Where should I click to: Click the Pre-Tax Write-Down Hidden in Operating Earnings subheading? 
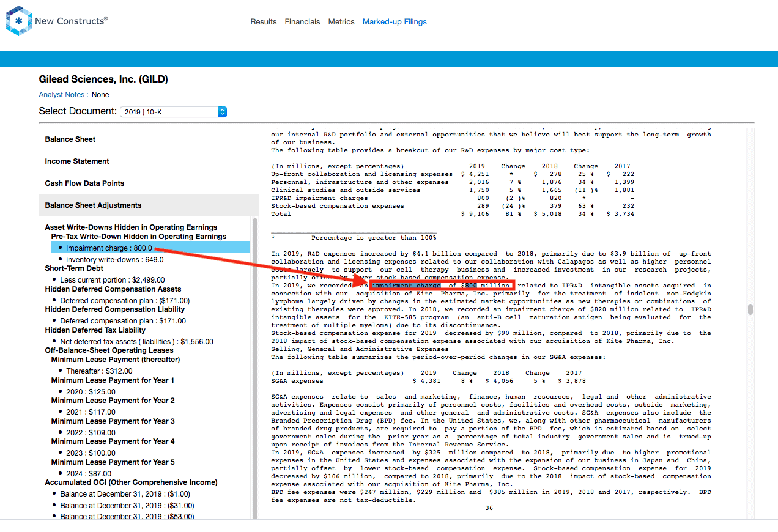(x=139, y=237)
